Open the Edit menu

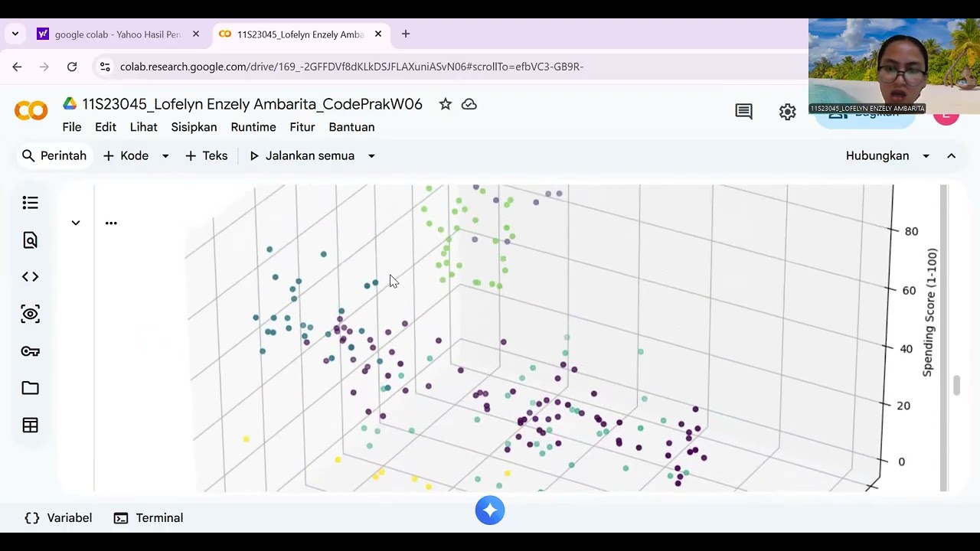[106, 127]
